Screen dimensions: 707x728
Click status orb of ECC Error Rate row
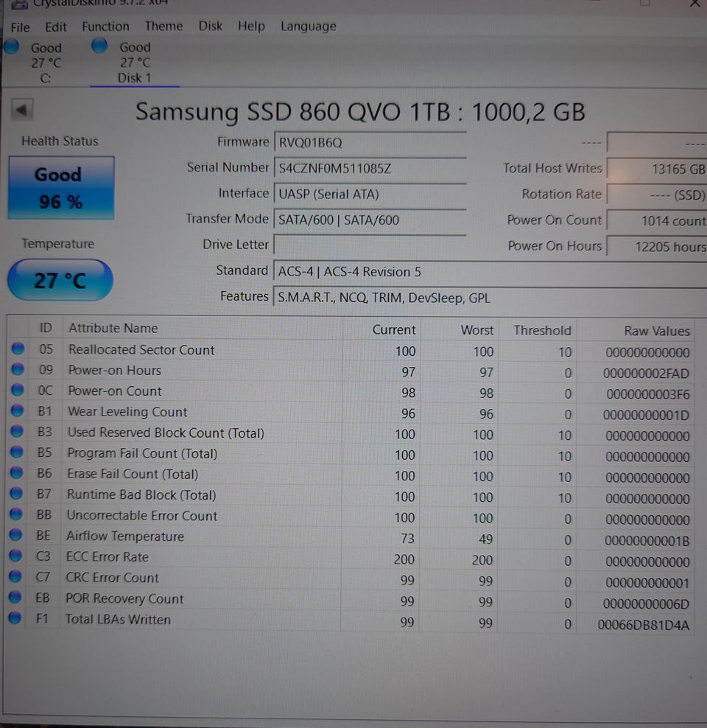(x=15, y=555)
